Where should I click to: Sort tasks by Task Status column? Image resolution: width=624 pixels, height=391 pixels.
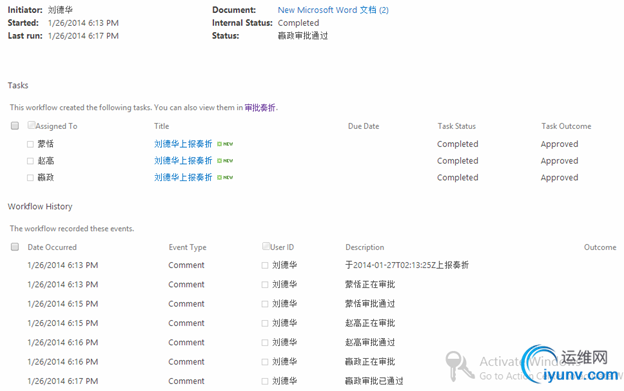456,126
